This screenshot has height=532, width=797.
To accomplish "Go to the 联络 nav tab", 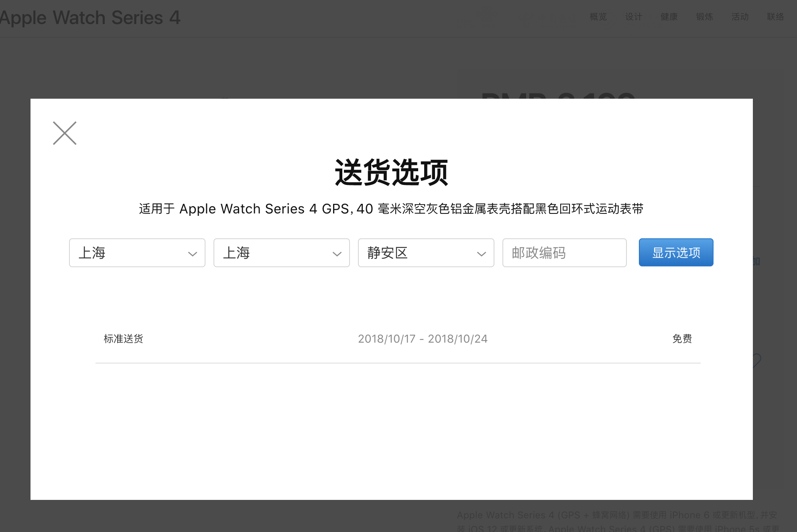I will 775,17.
